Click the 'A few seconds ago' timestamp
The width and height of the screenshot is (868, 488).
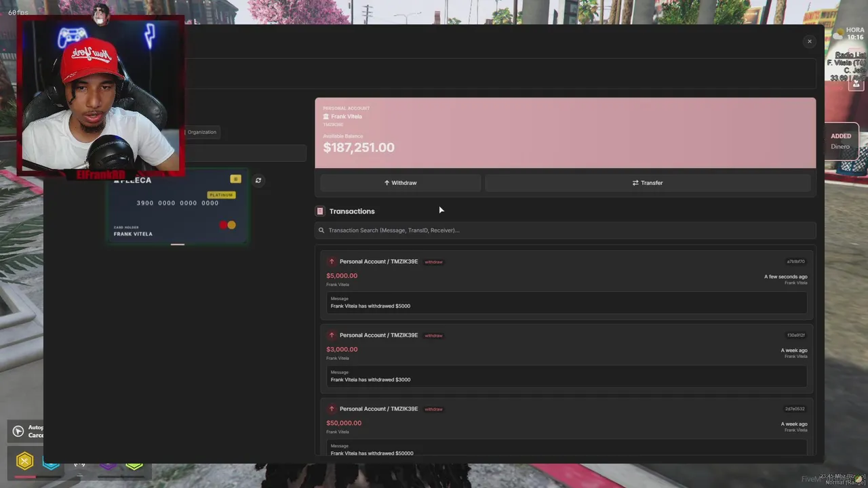click(x=785, y=277)
